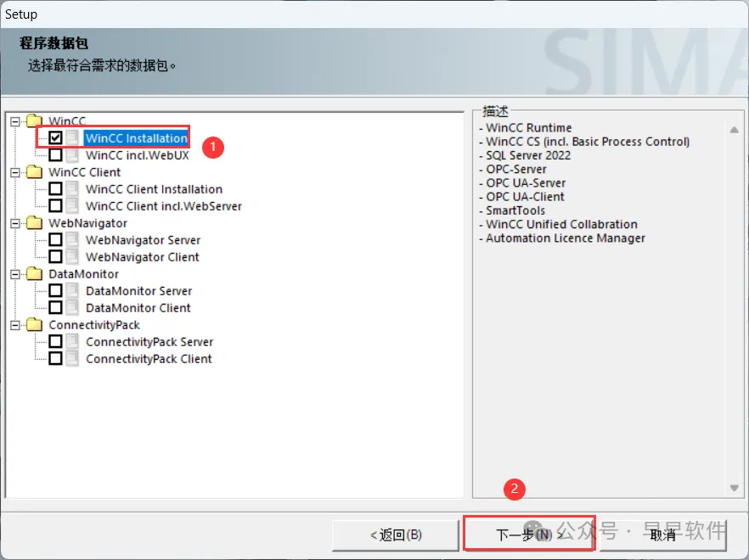Collapse the WinCC tree node

(x=15, y=121)
